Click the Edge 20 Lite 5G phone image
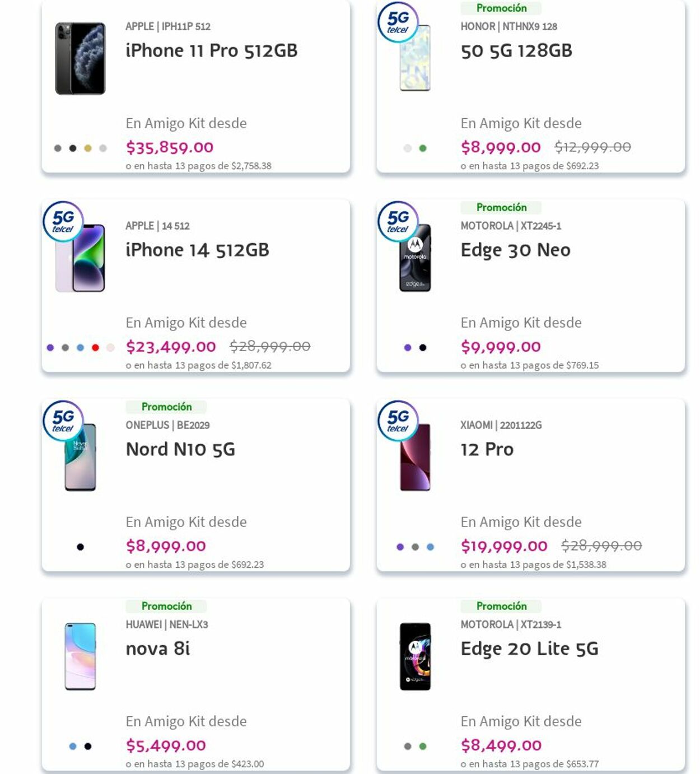The width and height of the screenshot is (700, 774). pos(415,656)
